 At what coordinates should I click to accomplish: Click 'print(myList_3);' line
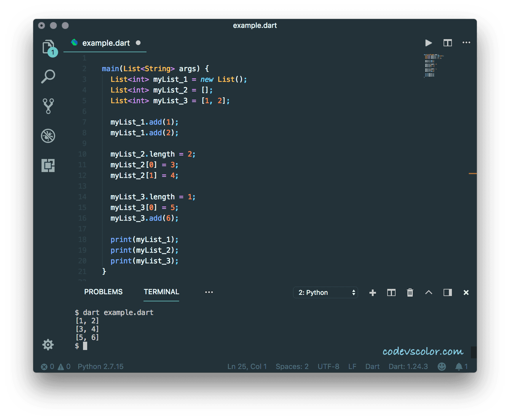pos(144,261)
